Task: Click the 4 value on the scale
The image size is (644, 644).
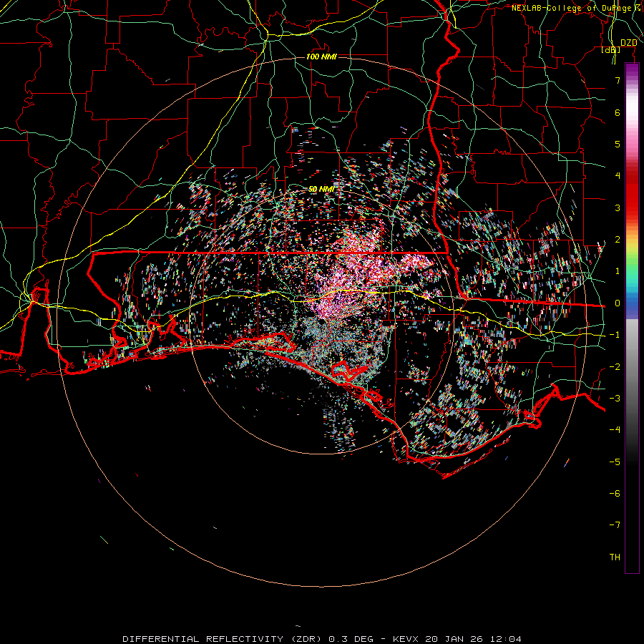Action: pyautogui.click(x=618, y=176)
